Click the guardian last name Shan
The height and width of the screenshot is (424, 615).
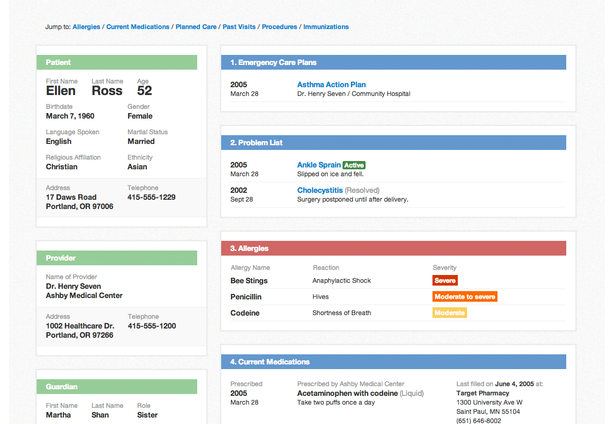click(x=100, y=415)
